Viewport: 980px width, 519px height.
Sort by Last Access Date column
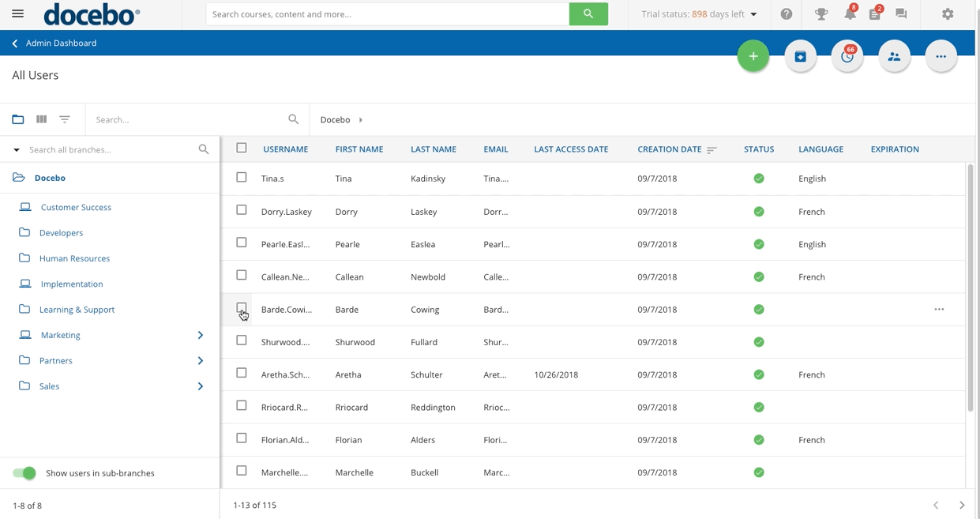click(571, 149)
